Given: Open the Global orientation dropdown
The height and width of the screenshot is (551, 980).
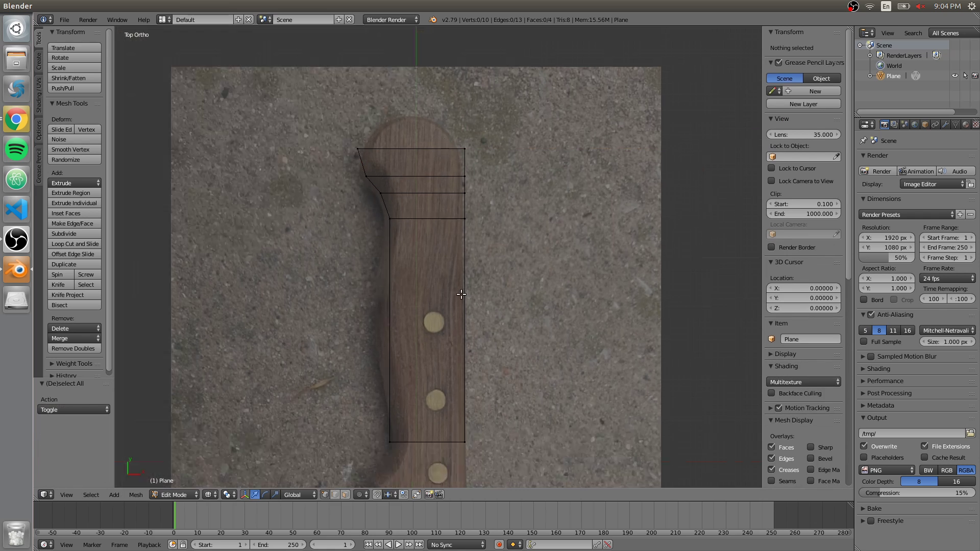Looking at the screenshot, I should click(x=299, y=494).
